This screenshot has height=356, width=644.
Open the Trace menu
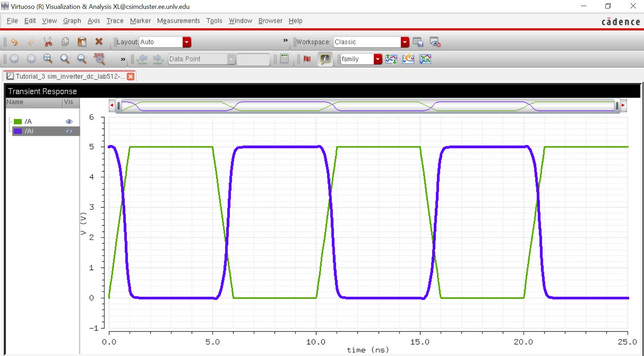(x=115, y=21)
